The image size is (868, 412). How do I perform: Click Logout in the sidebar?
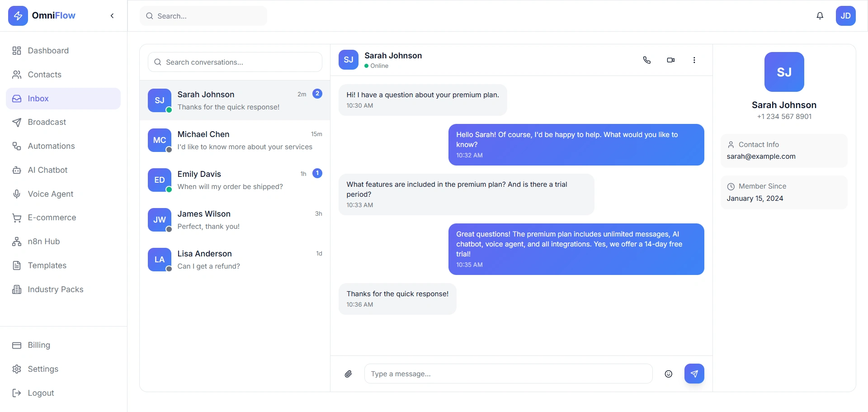point(41,393)
